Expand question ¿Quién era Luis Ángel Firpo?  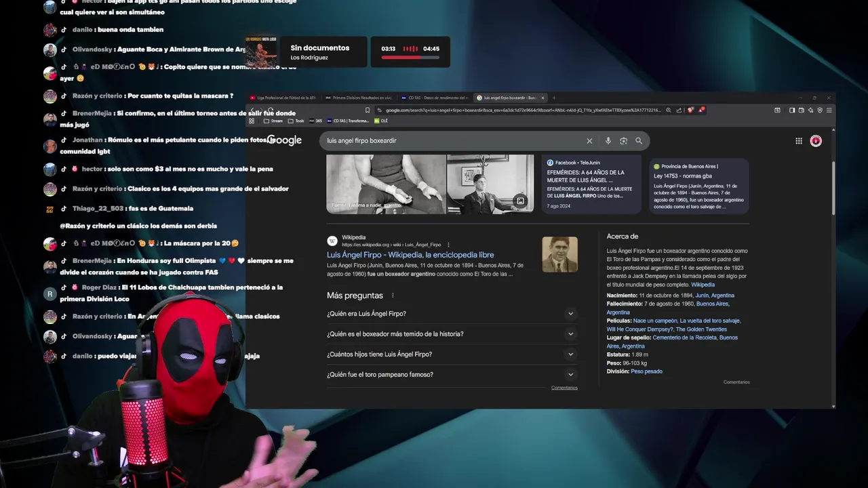tap(451, 314)
